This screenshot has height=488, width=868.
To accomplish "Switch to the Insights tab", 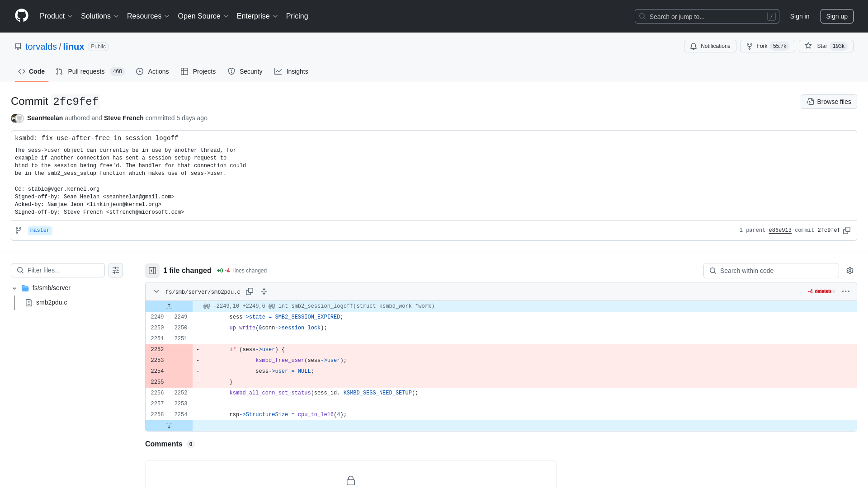I will (x=291, y=71).
